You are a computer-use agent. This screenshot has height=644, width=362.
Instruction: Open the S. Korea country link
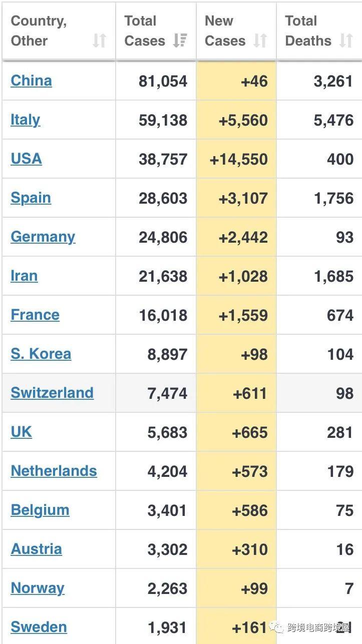41,354
